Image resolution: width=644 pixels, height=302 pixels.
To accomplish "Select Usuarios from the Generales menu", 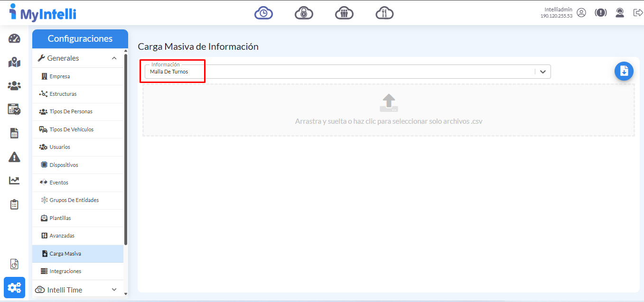I will click(60, 147).
